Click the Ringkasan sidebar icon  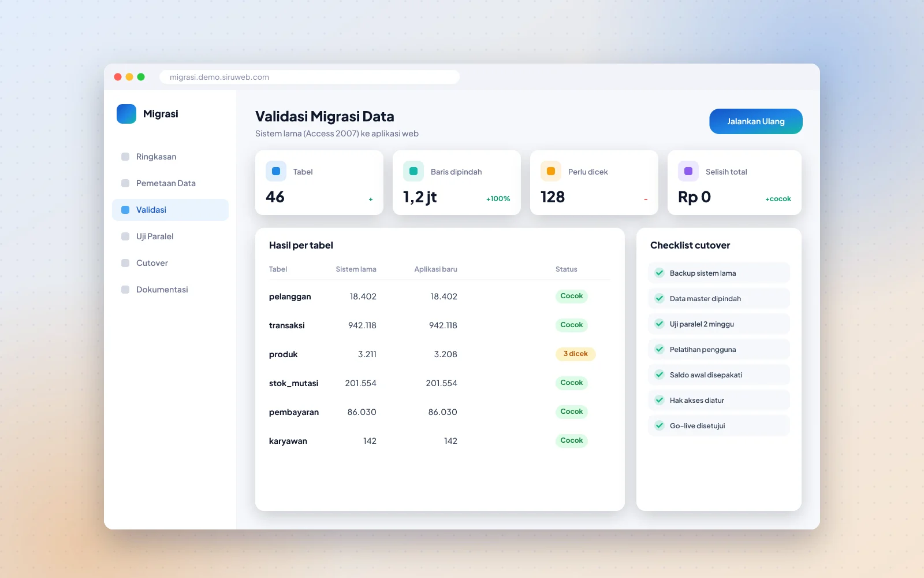click(125, 157)
